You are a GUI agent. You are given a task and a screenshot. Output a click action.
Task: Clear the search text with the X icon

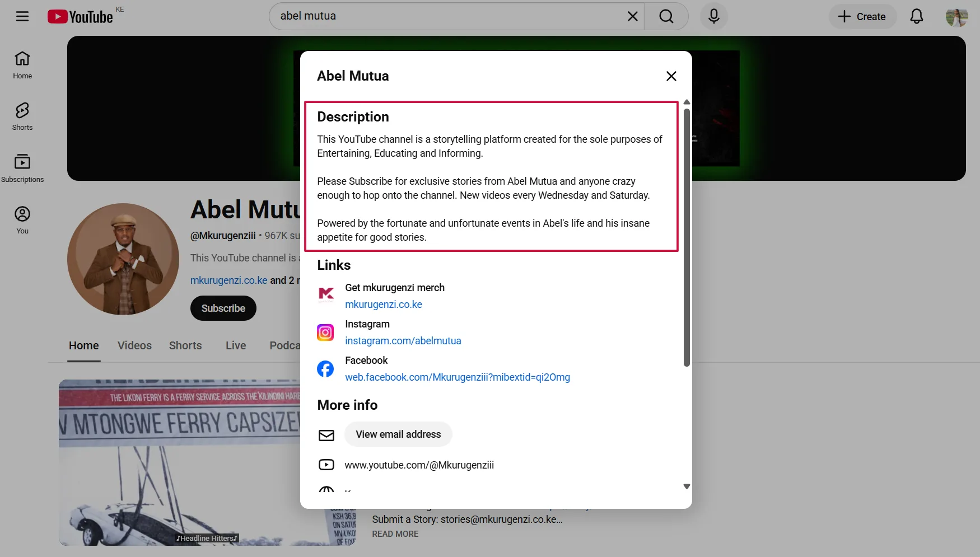[632, 16]
